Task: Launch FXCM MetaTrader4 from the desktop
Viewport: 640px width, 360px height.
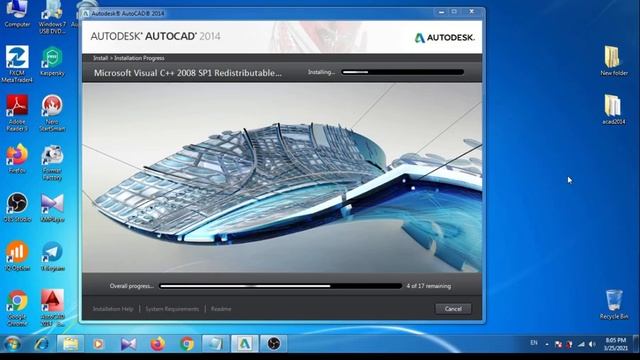Action: (x=17, y=64)
